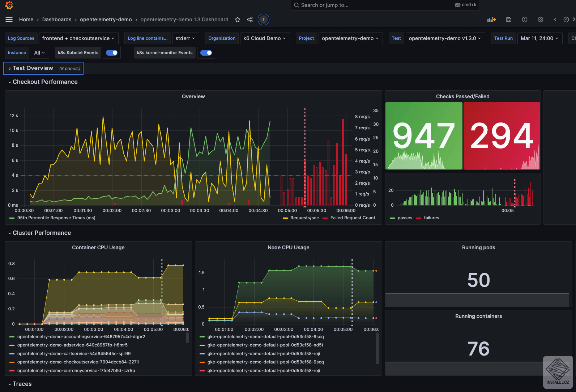Open dashboard insights info icon
Screen dimensions: 576x392
[525, 20]
